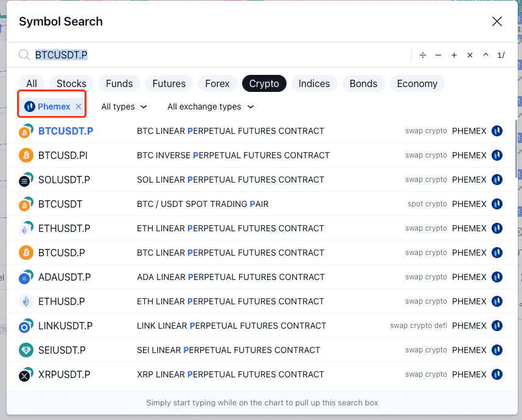Click Phemex logo in LINKUSDT.P row
This screenshot has width=522, height=420.
pyautogui.click(x=497, y=326)
